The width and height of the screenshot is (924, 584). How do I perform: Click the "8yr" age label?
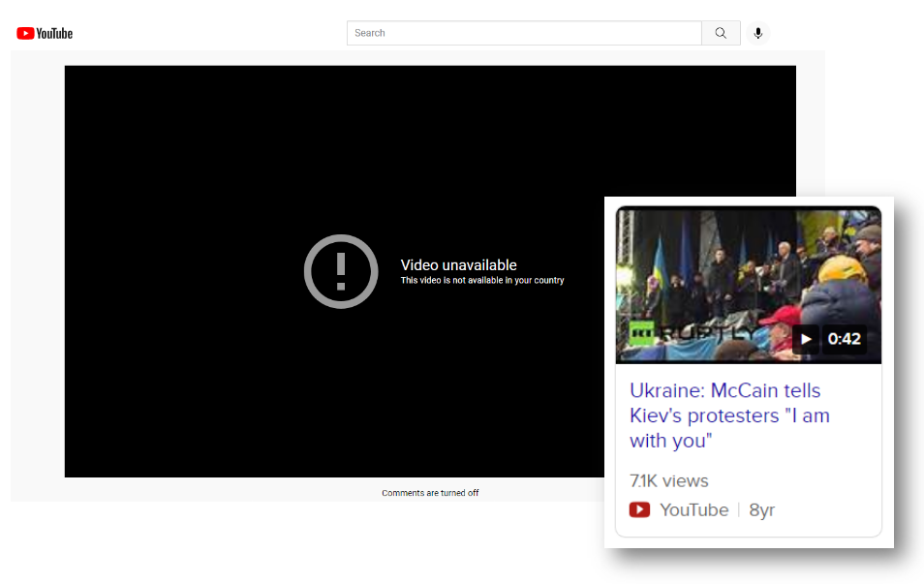click(x=761, y=509)
